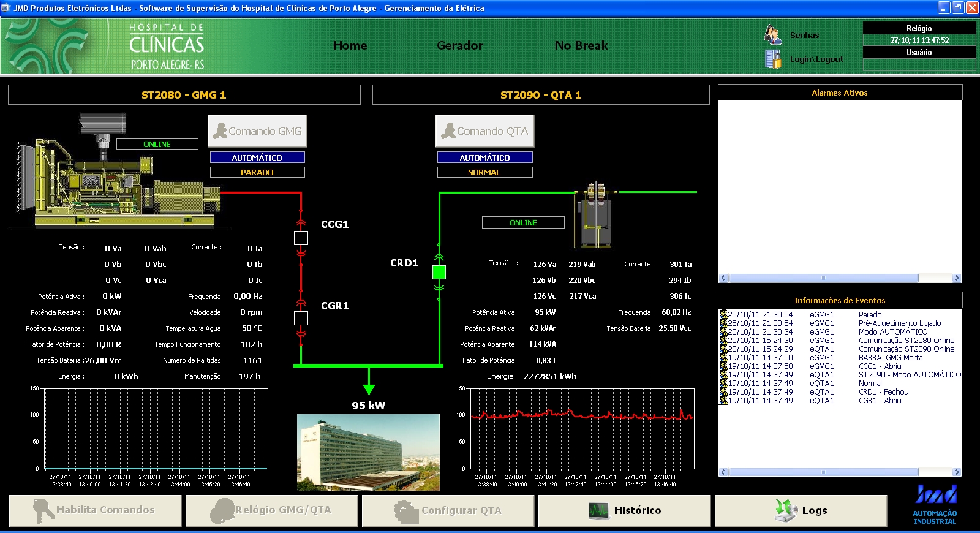Screen dimensions: 980x533
Task: Click the events list horizontal scrollbar track
Action: coord(840,472)
